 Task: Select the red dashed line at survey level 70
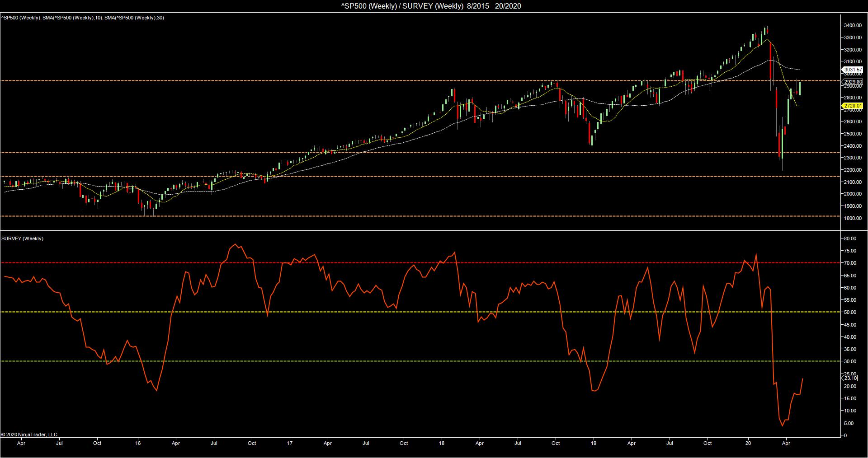pyautogui.click(x=420, y=262)
